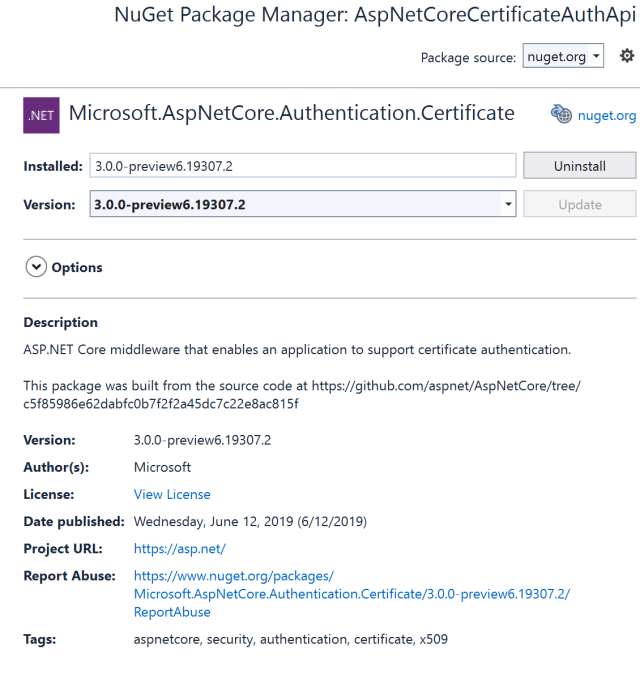Open the Package source dropdown

pyautogui.click(x=564, y=57)
